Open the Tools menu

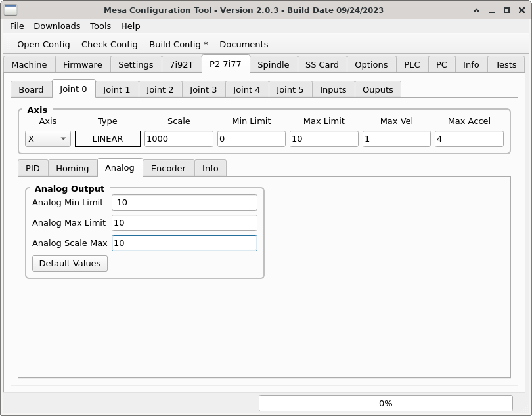click(x=100, y=26)
